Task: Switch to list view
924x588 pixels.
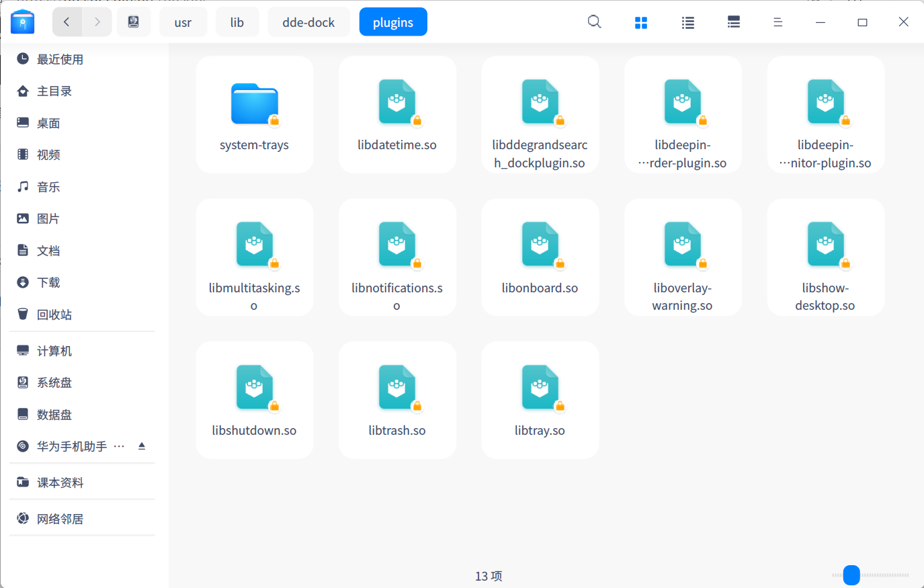Action: [687, 22]
